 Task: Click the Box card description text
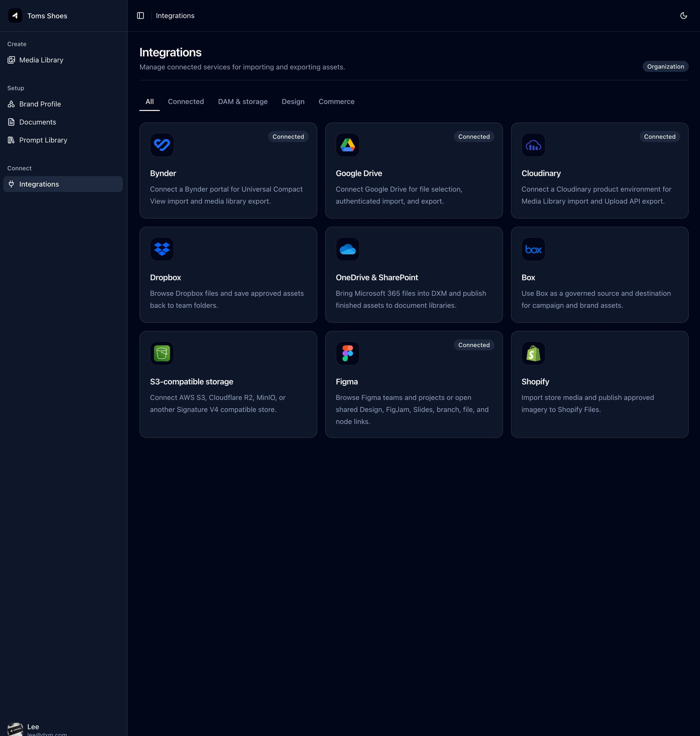pos(596,299)
